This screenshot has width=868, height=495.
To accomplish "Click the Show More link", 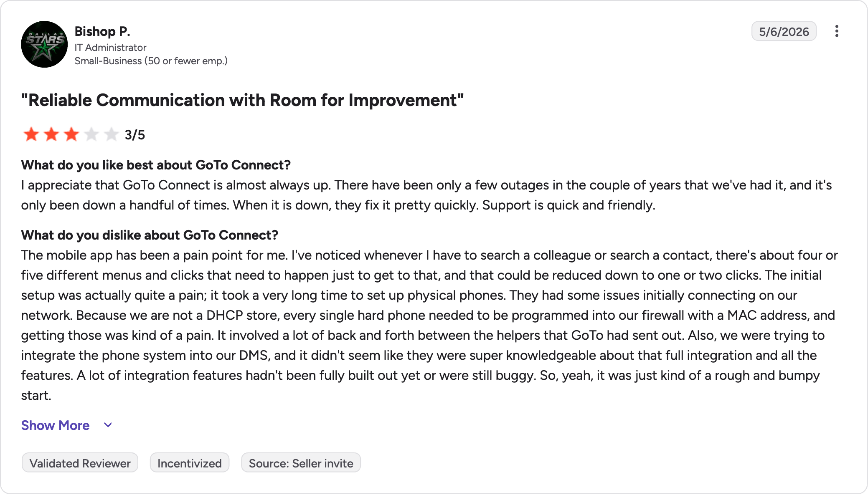I will [56, 425].
